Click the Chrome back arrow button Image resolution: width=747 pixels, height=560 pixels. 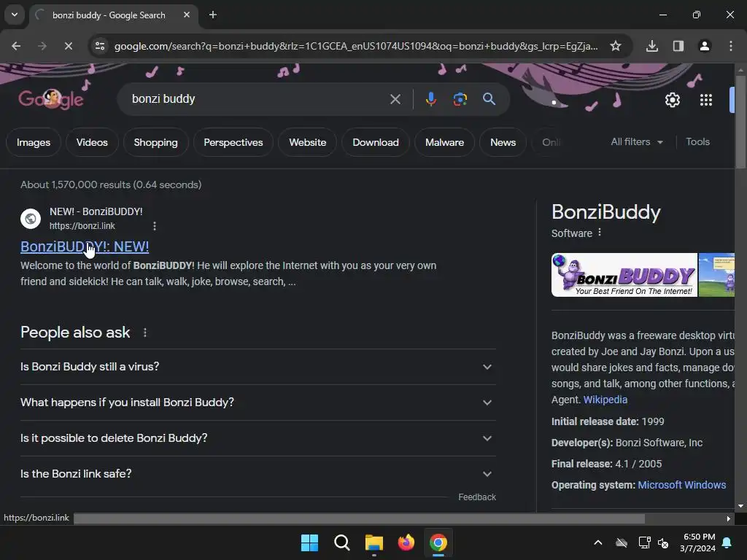point(16,46)
